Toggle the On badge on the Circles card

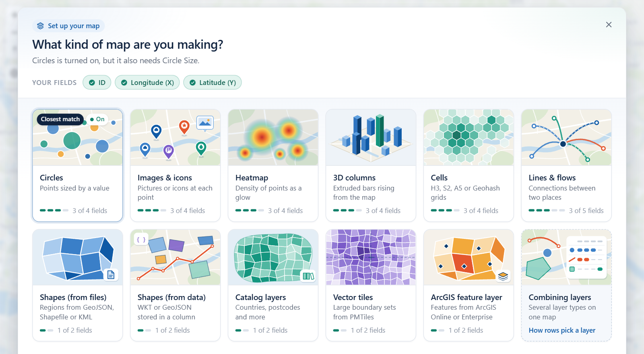[97, 119]
